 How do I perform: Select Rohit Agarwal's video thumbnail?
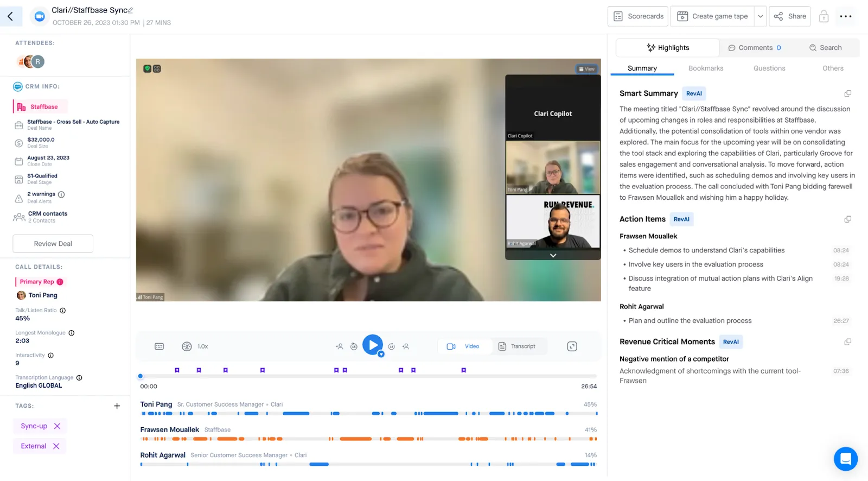click(553, 221)
